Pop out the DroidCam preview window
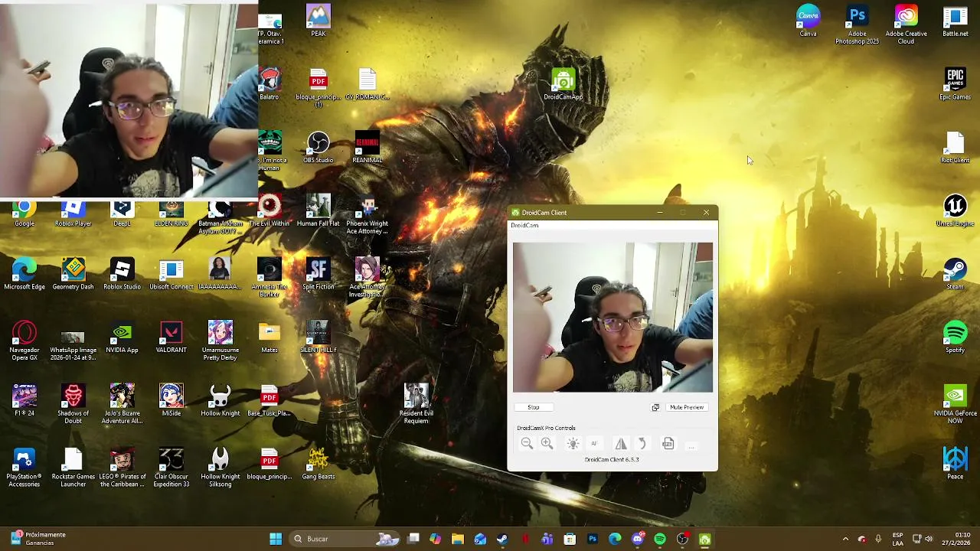Image resolution: width=980 pixels, height=551 pixels. [x=655, y=407]
